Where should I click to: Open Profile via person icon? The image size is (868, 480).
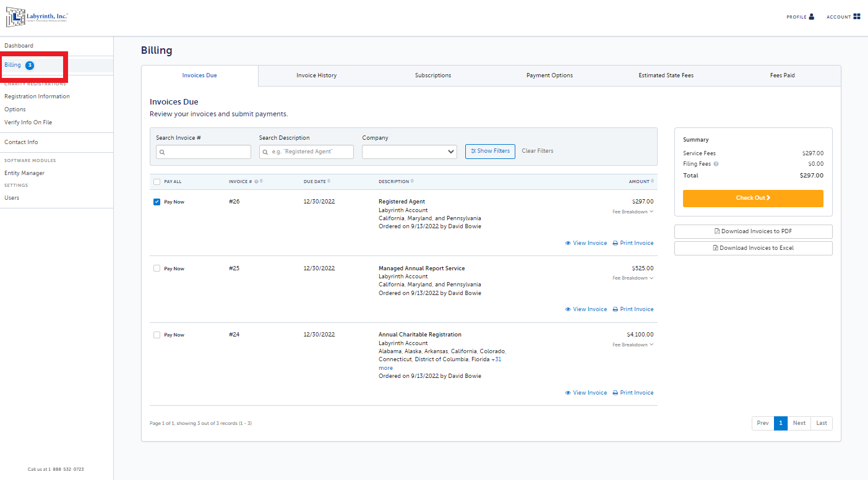(x=811, y=17)
